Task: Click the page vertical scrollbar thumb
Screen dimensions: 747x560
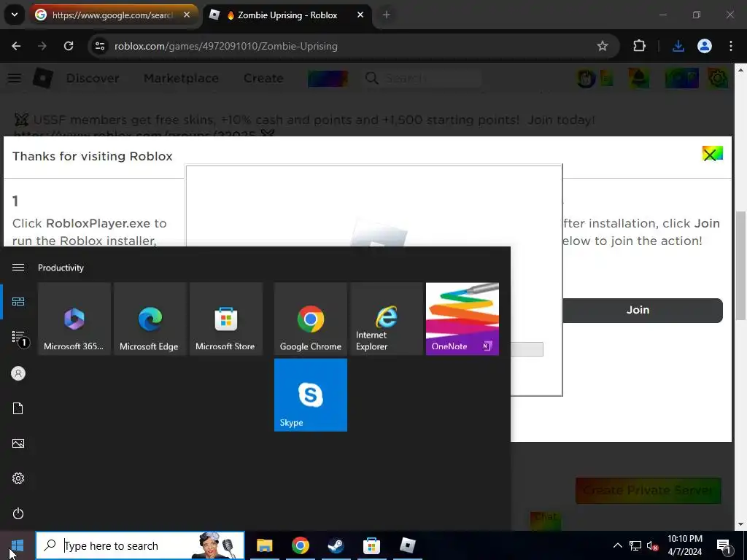Action: point(740,265)
